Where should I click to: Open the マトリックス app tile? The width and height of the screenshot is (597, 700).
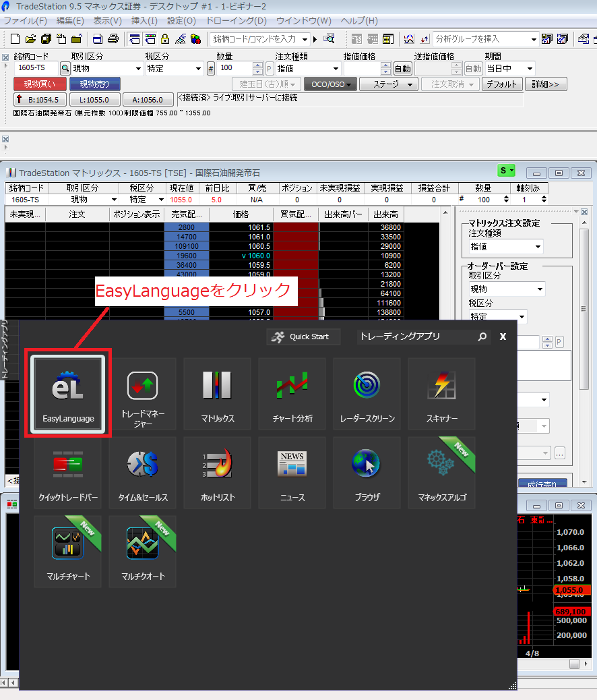pos(217,394)
